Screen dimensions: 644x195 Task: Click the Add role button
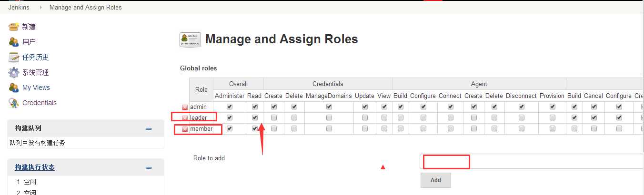click(435, 180)
